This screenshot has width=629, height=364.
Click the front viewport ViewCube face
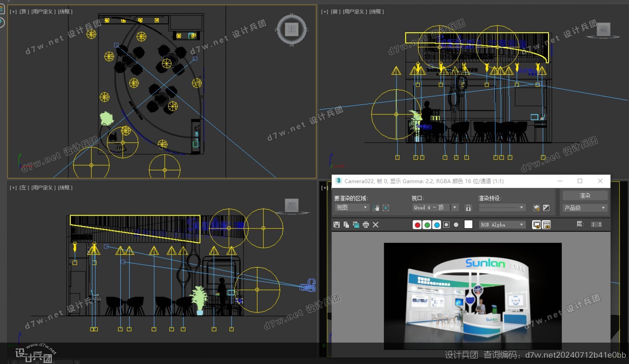pos(603,29)
